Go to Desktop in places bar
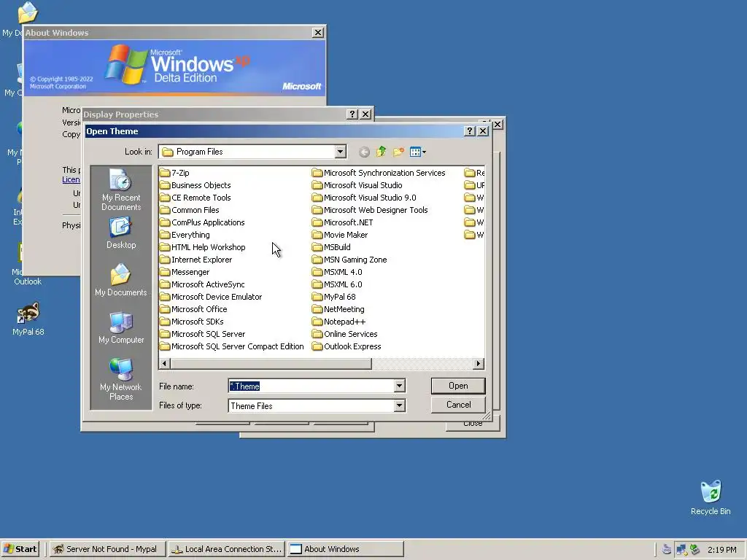Viewport: 747px width, 560px height. click(x=121, y=233)
